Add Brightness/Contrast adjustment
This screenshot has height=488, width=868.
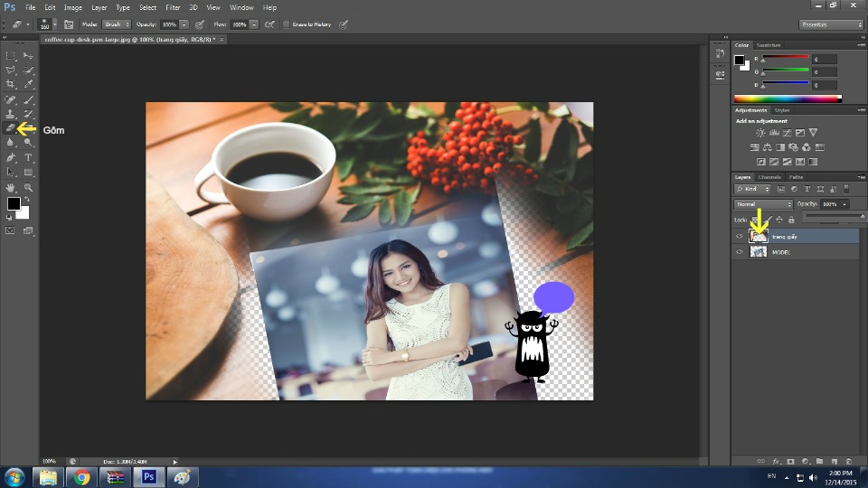pos(760,133)
